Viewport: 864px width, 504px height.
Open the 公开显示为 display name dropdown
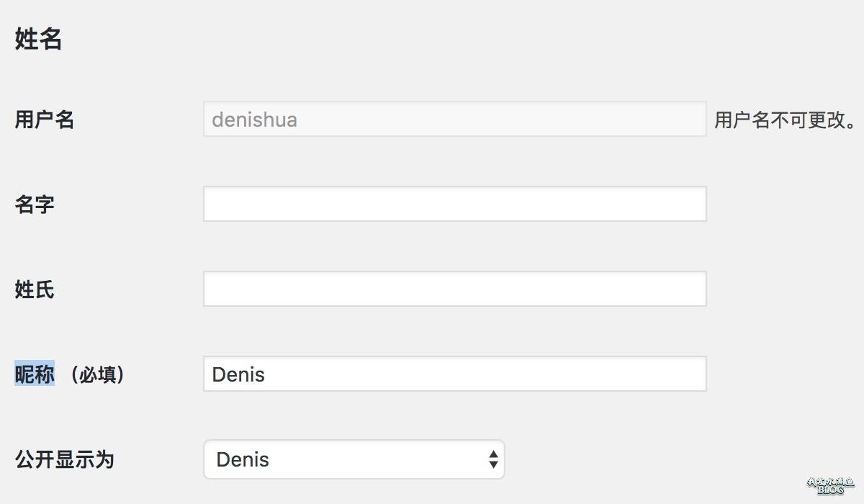(354, 459)
